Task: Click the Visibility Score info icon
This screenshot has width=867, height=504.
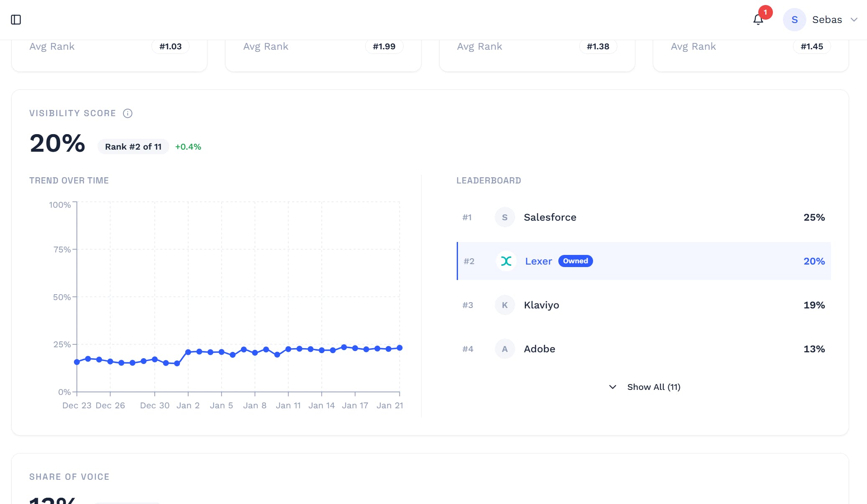Action: point(128,113)
